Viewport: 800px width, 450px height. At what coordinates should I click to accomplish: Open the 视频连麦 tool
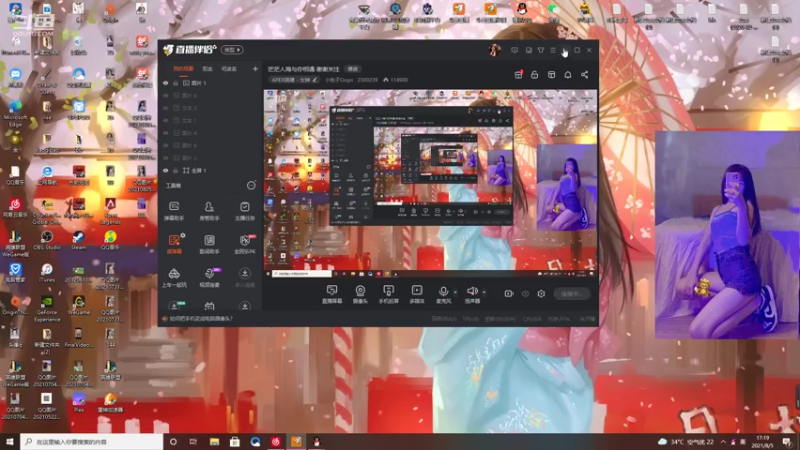click(x=209, y=278)
